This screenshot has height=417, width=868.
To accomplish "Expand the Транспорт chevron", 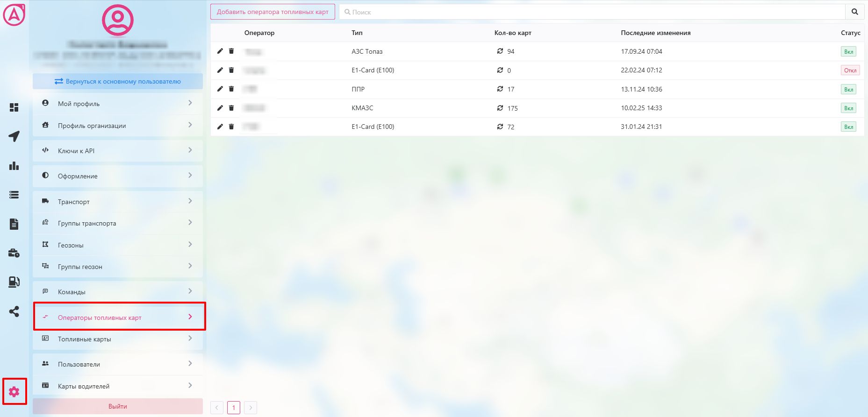I will click(x=190, y=201).
